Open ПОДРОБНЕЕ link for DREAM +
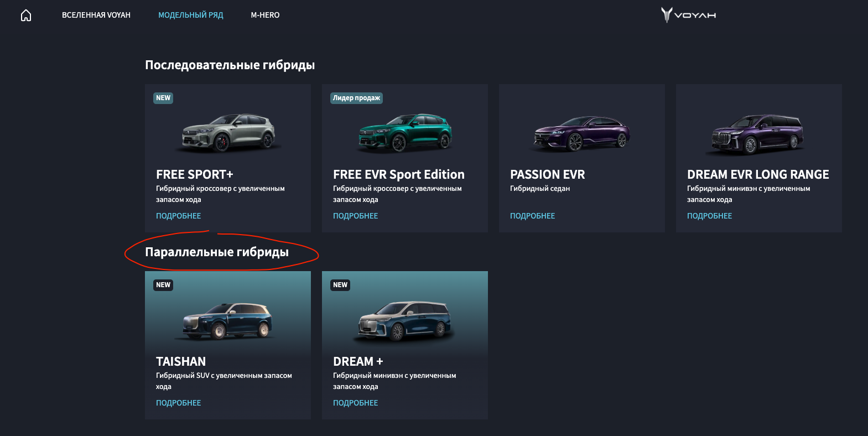This screenshot has width=868, height=436. 355,403
